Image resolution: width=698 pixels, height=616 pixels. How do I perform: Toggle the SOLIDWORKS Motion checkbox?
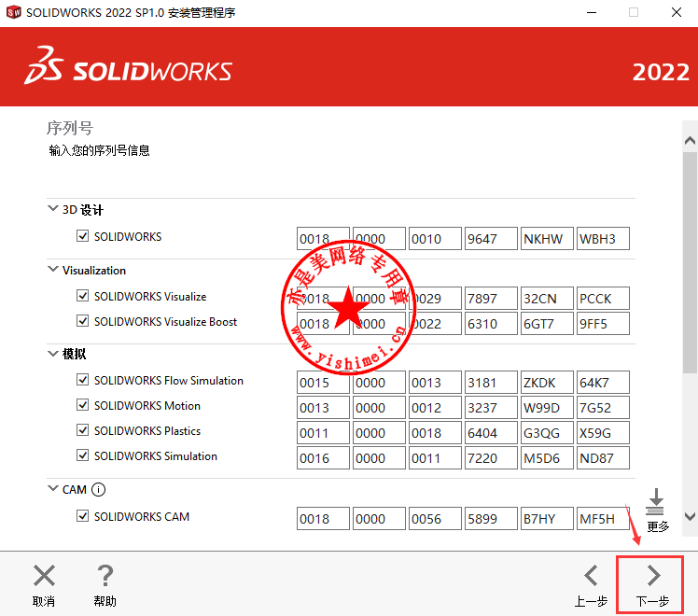coord(82,405)
